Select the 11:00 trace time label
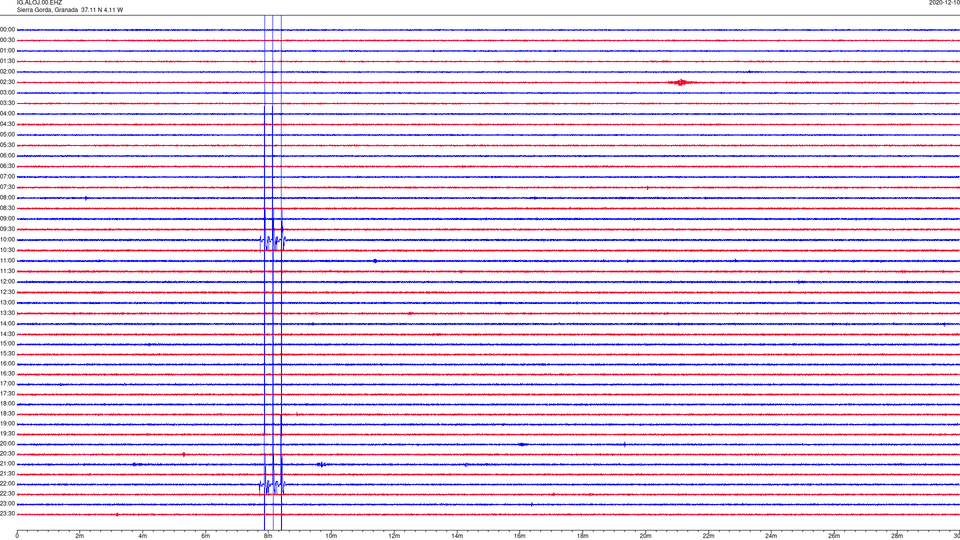The image size is (960, 540). click(7, 261)
